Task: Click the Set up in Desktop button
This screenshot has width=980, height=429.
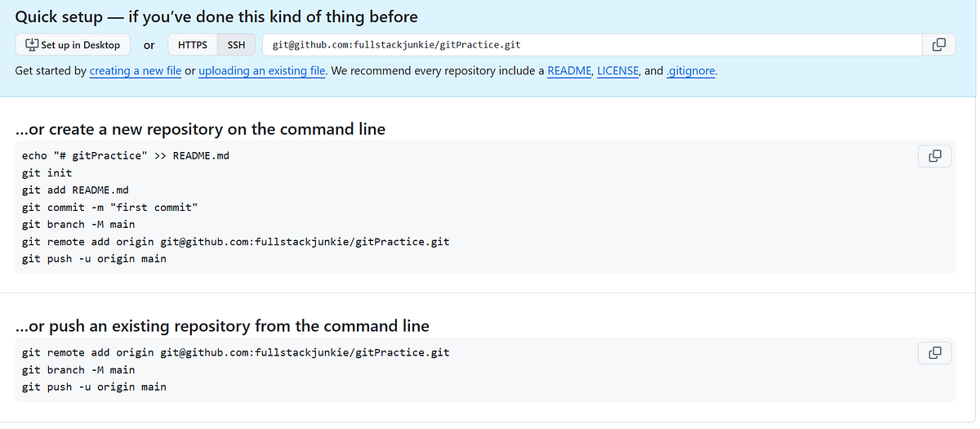Action: (73, 45)
